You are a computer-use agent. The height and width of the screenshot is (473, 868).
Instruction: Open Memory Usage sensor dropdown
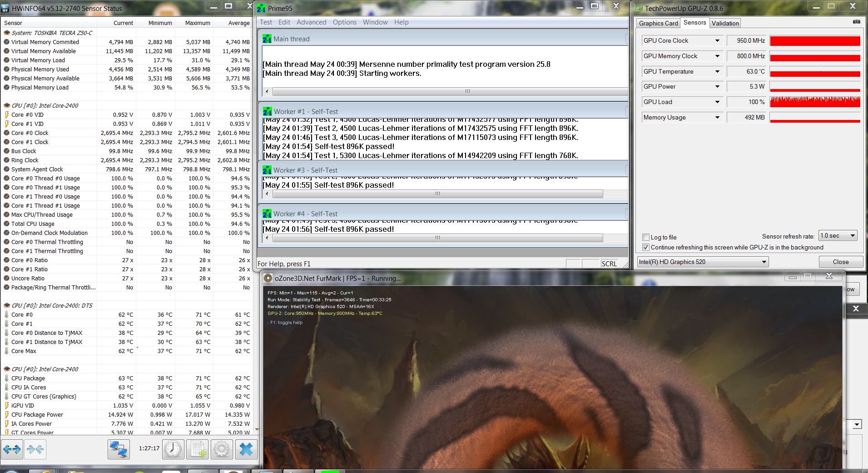[717, 117]
